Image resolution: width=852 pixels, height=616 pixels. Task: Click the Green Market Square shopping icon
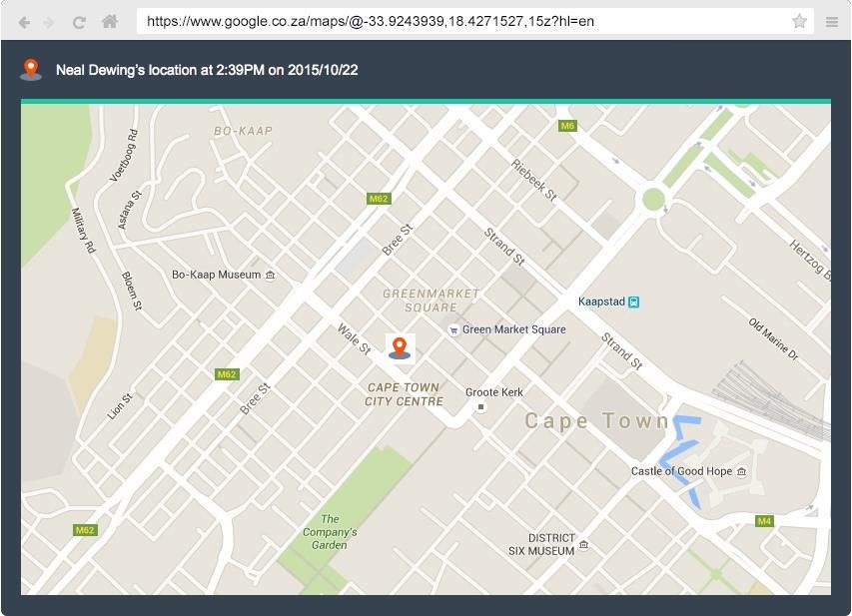point(453,329)
